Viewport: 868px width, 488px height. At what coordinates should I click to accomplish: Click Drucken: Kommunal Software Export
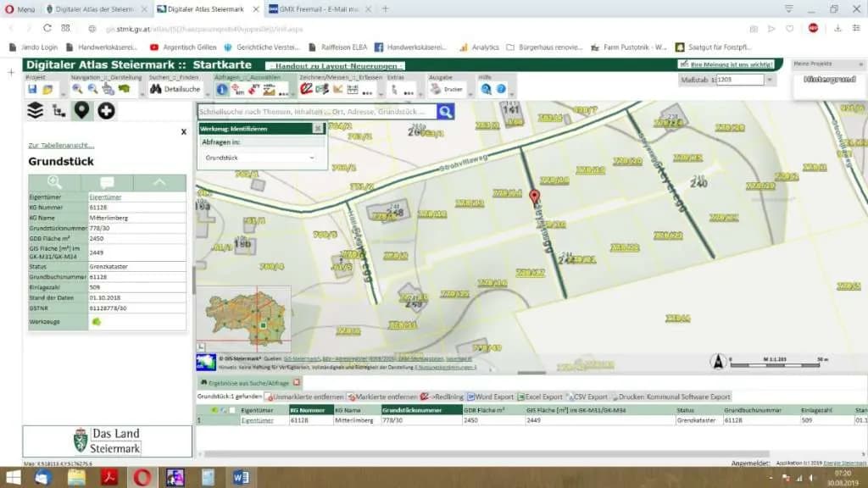[671, 396]
